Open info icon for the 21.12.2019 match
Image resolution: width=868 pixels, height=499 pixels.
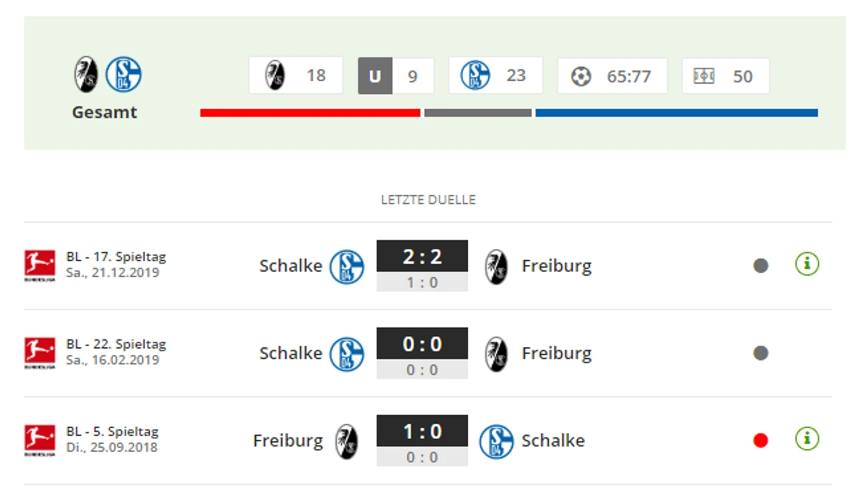[x=807, y=264]
